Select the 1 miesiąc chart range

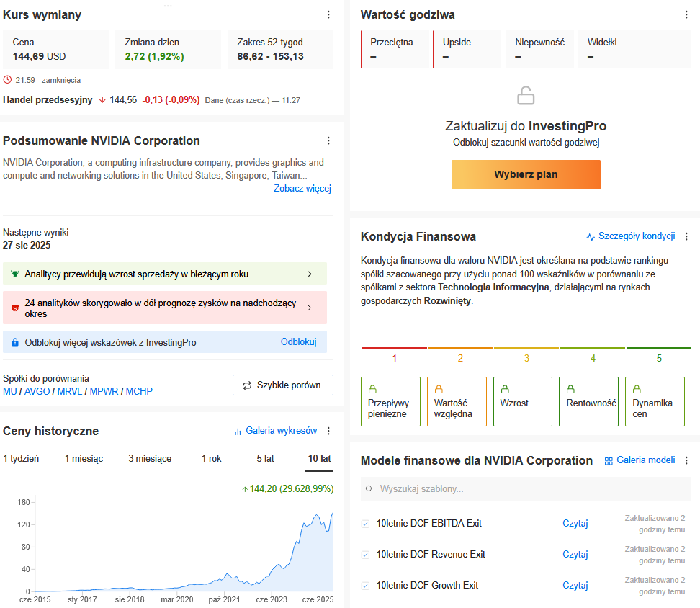[x=84, y=458]
